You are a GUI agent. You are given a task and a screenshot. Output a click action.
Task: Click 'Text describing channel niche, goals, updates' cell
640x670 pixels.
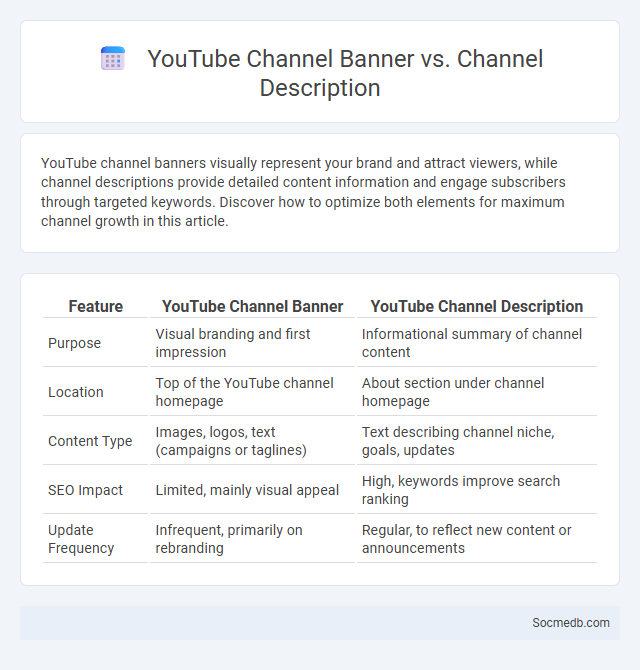[477, 441]
